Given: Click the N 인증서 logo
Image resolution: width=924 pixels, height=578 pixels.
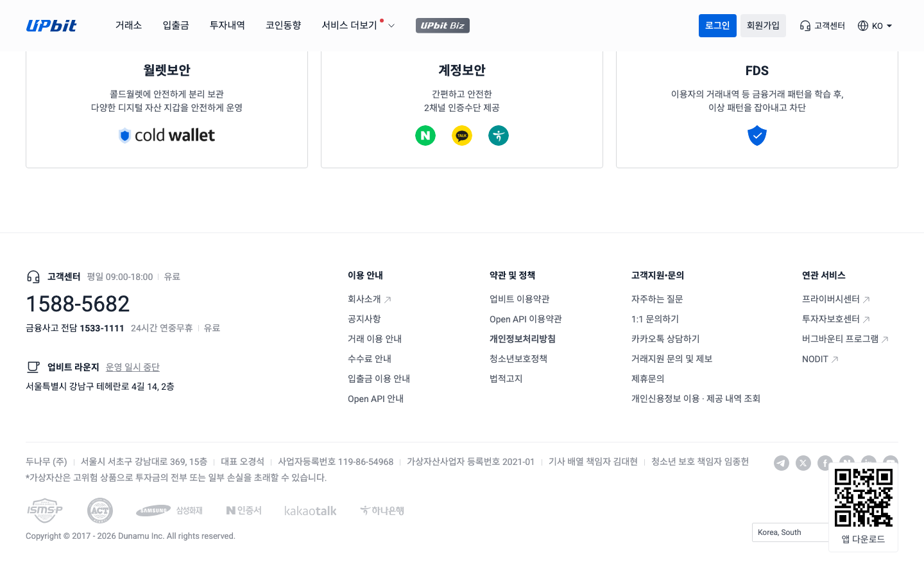Looking at the screenshot, I should coord(244,511).
